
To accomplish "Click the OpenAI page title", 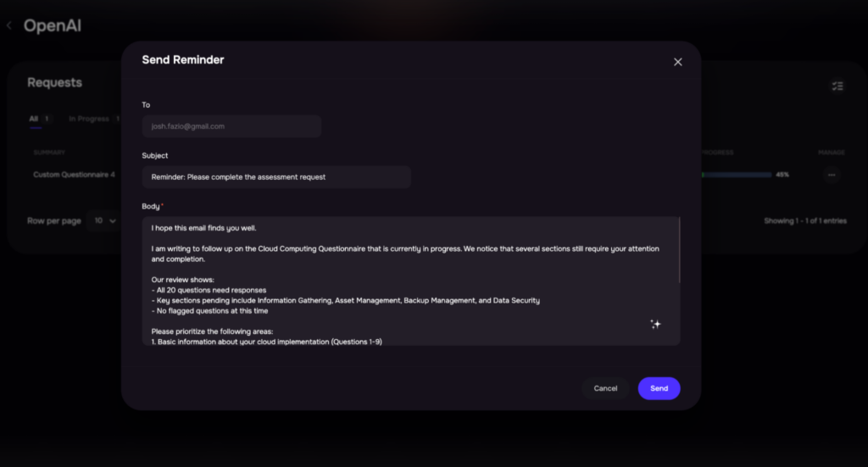I will click(52, 25).
